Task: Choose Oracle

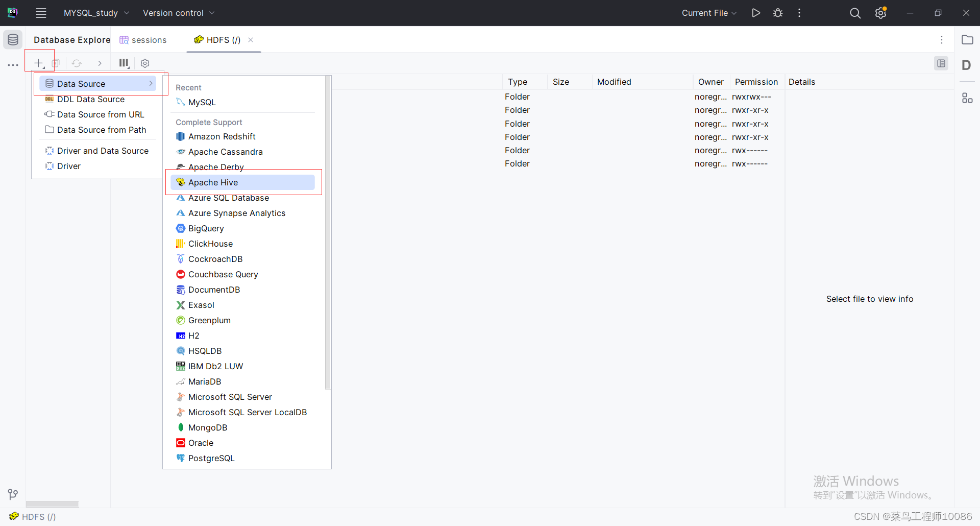Action: [x=243, y=443]
